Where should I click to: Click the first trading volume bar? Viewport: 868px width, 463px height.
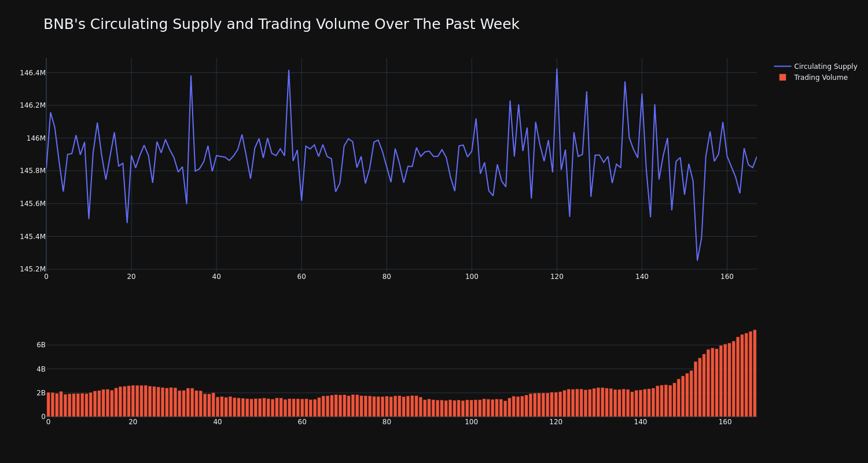click(x=49, y=405)
